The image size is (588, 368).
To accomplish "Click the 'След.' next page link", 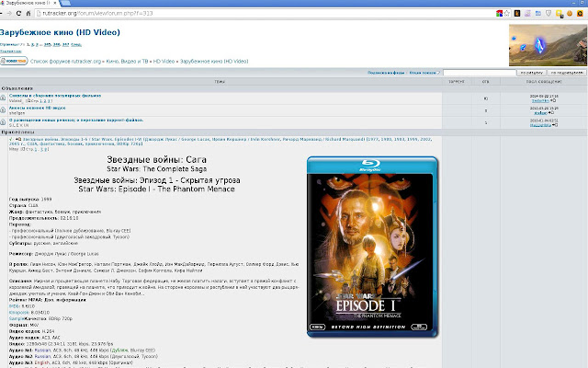I will [76, 45].
